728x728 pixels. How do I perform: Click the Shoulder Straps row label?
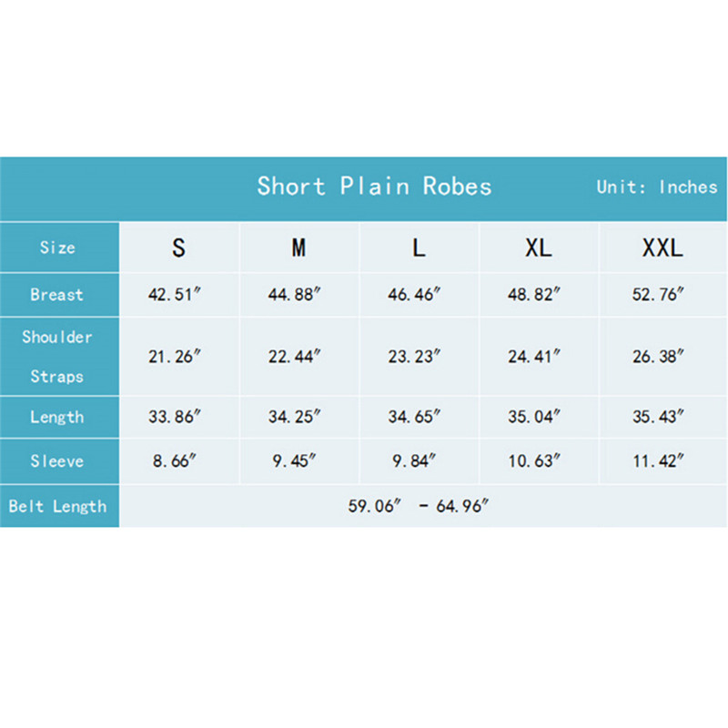tap(57, 356)
